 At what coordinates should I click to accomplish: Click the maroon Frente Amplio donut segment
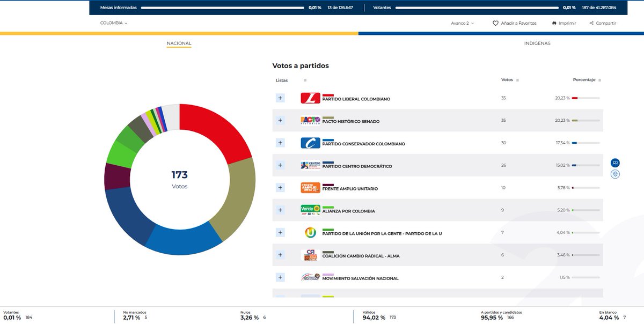coord(116,176)
